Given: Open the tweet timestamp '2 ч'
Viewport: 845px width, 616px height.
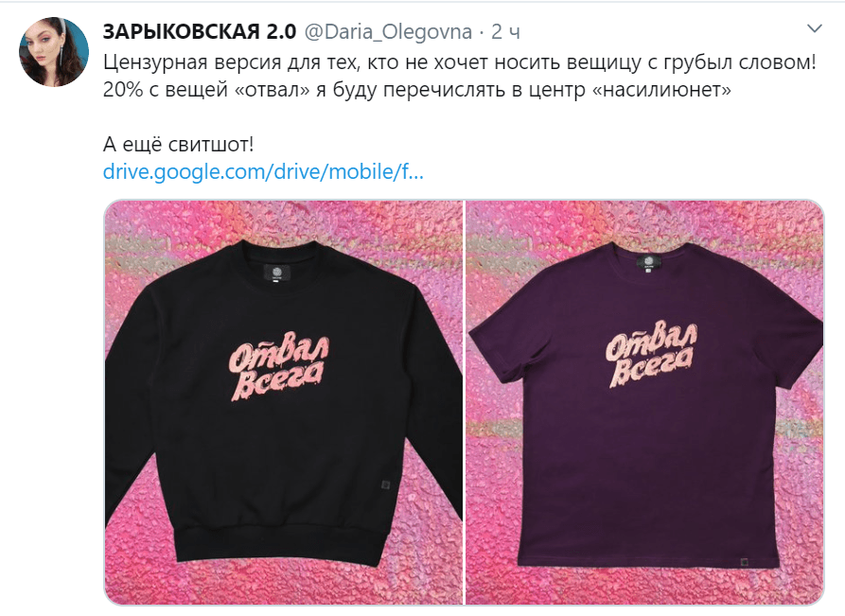Looking at the screenshot, I should point(505,32).
